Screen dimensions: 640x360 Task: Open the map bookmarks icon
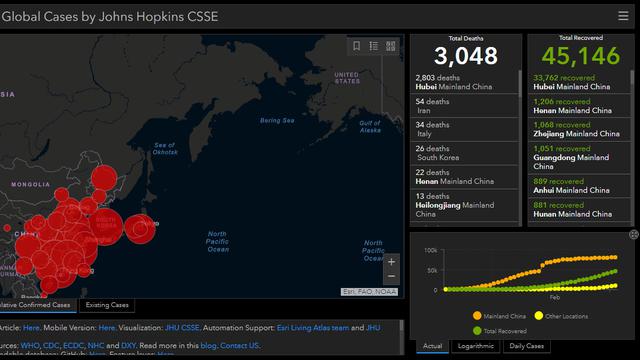click(356, 46)
